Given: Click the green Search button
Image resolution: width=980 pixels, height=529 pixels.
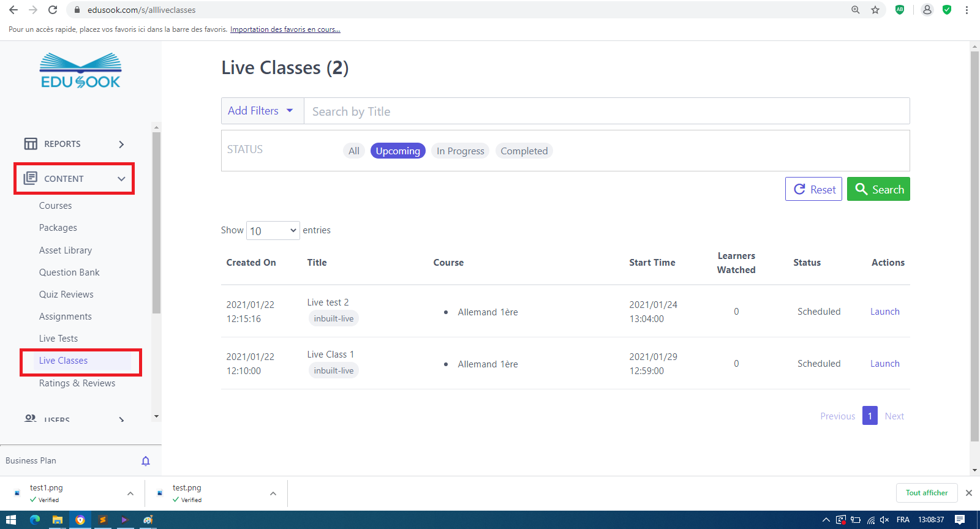Looking at the screenshot, I should pyautogui.click(x=878, y=189).
